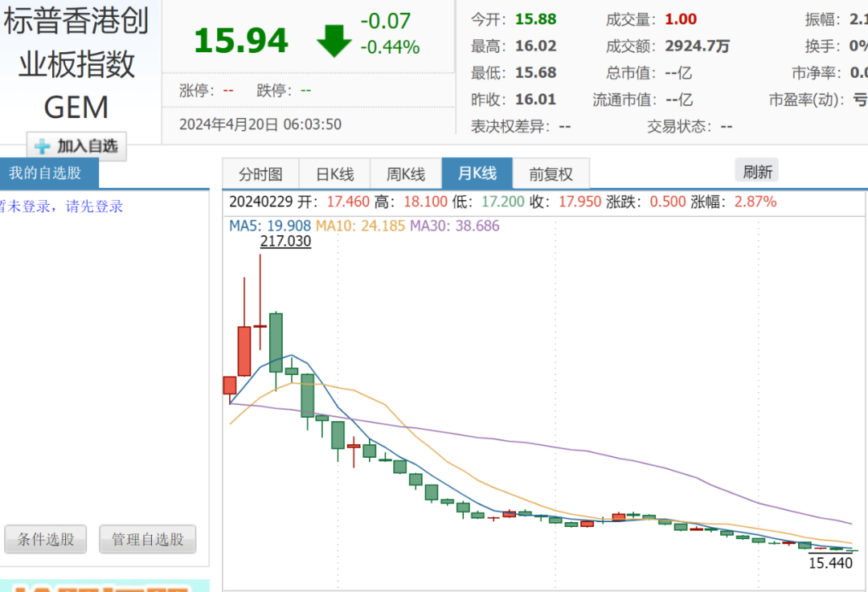Click the green down arrow price indicator
This screenshot has width=868, height=592.
tap(334, 40)
